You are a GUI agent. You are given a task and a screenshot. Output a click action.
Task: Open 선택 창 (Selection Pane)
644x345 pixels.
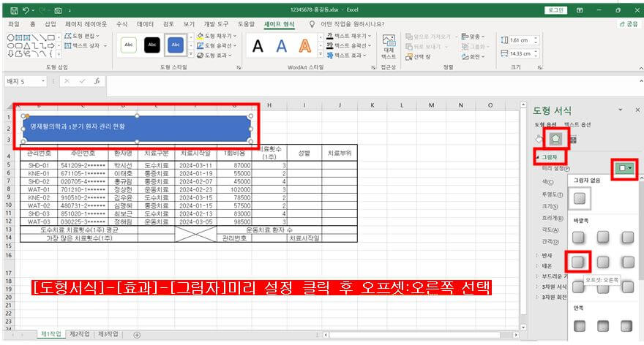coord(418,56)
